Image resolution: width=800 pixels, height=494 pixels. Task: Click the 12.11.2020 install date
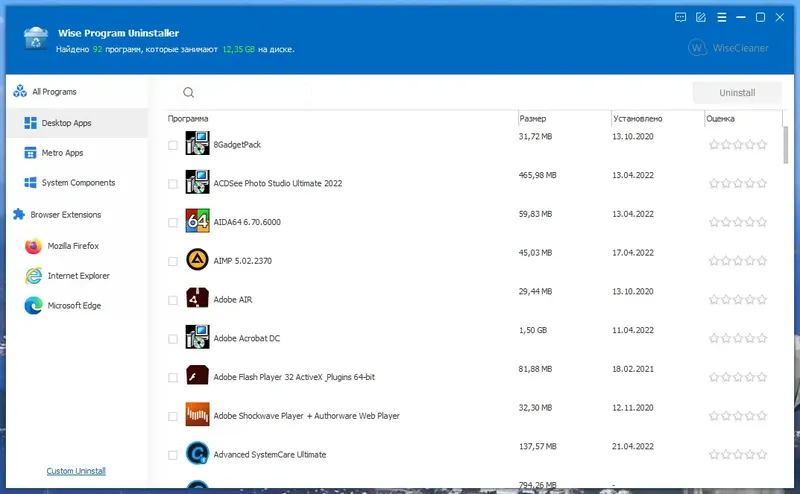[633, 408]
